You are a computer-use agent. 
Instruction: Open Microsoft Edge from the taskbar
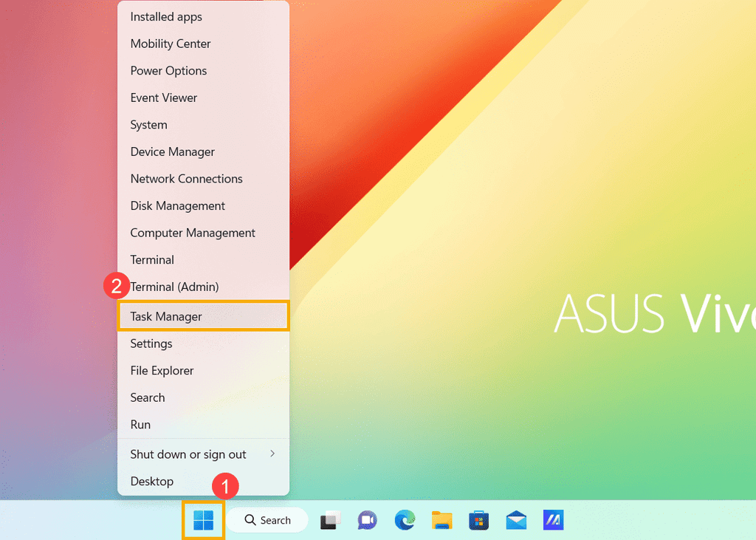[x=405, y=521]
